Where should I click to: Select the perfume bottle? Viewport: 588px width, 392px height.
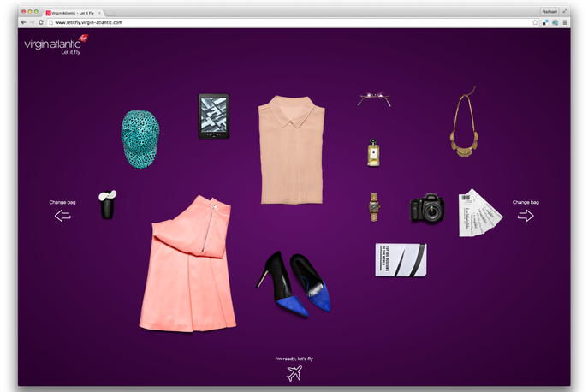pyautogui.click(x=373, y=152)
